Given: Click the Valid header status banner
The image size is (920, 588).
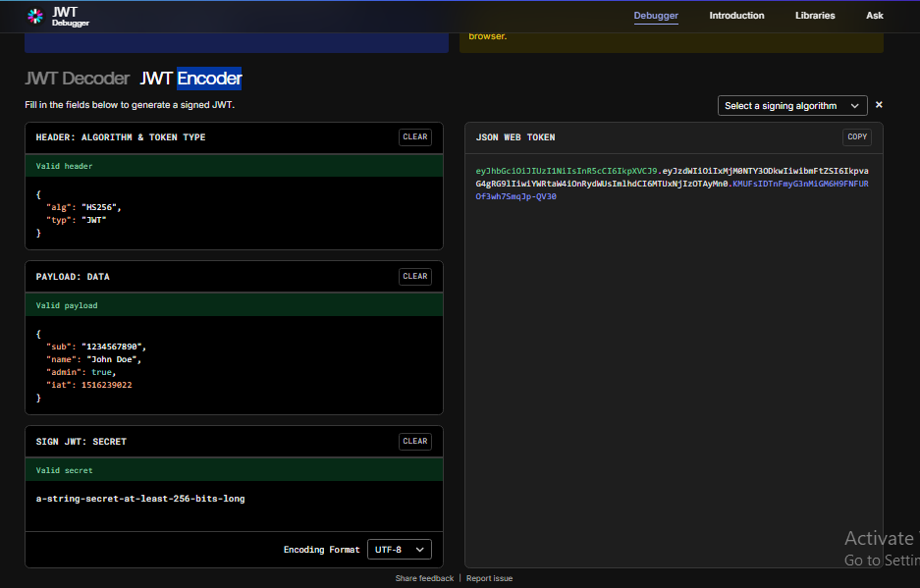Looking at the screenshot, I should [234, 166].
